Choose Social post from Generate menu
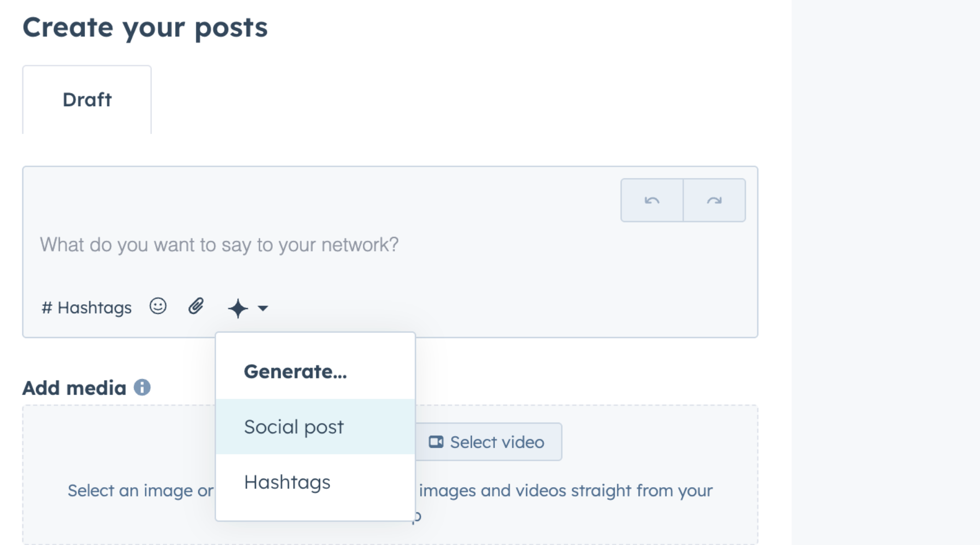980x545 pixels. coord(294,427)
